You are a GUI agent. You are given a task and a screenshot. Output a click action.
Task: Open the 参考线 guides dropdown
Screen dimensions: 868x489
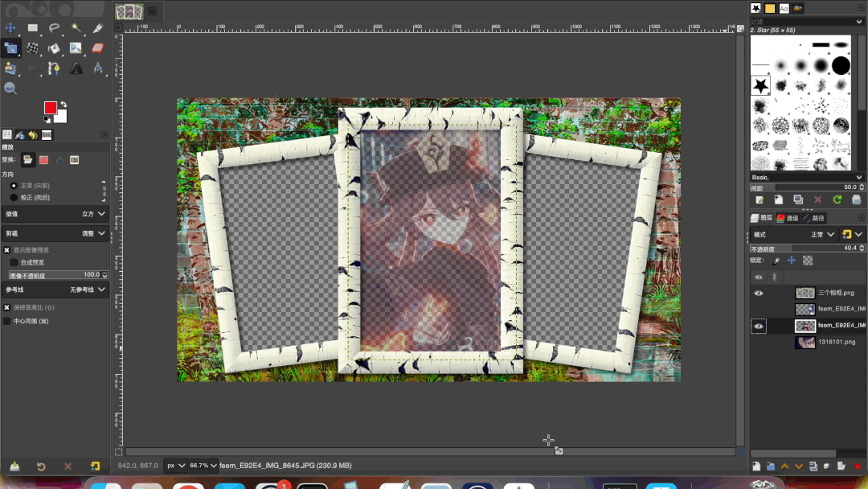tap(55, 290)
